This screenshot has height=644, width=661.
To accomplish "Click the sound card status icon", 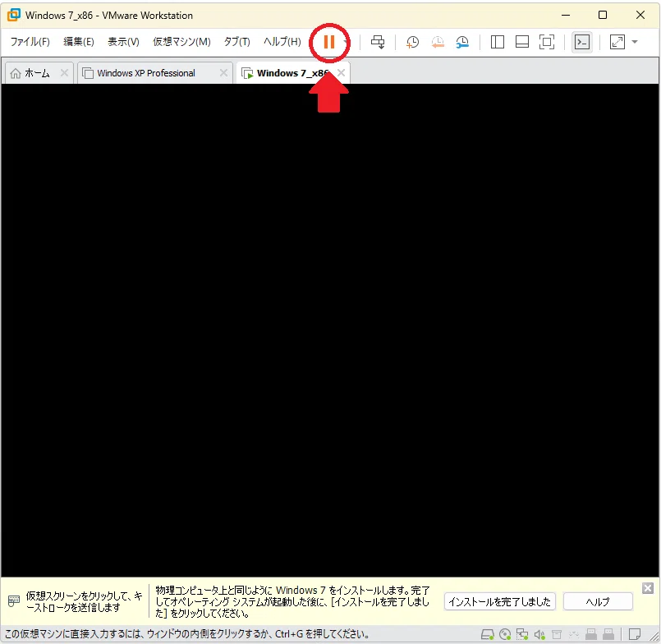I will pyautogui.click(x=539, y=634).
